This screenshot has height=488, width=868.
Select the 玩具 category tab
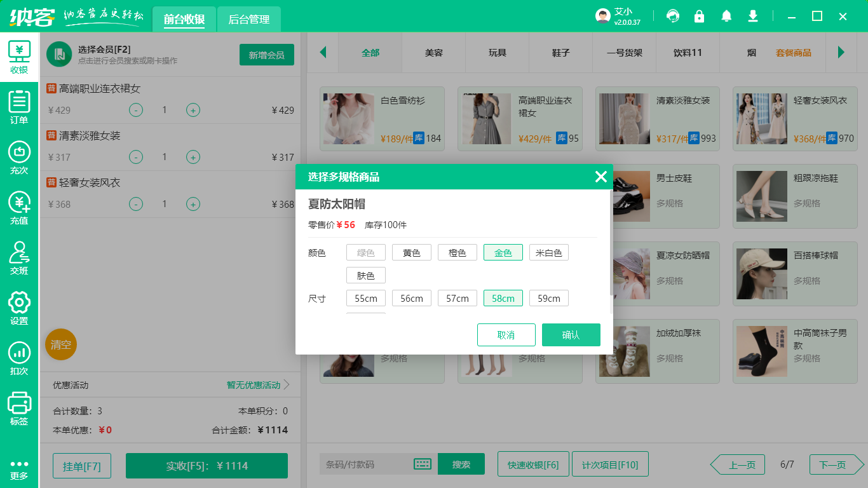pyautogui.click(x=498, y=53)
